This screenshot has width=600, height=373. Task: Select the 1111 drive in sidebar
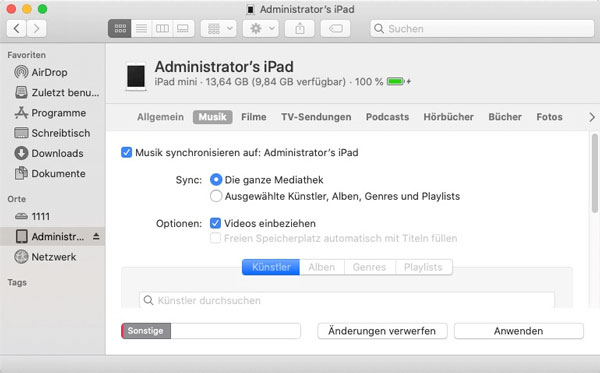point(33,217)
